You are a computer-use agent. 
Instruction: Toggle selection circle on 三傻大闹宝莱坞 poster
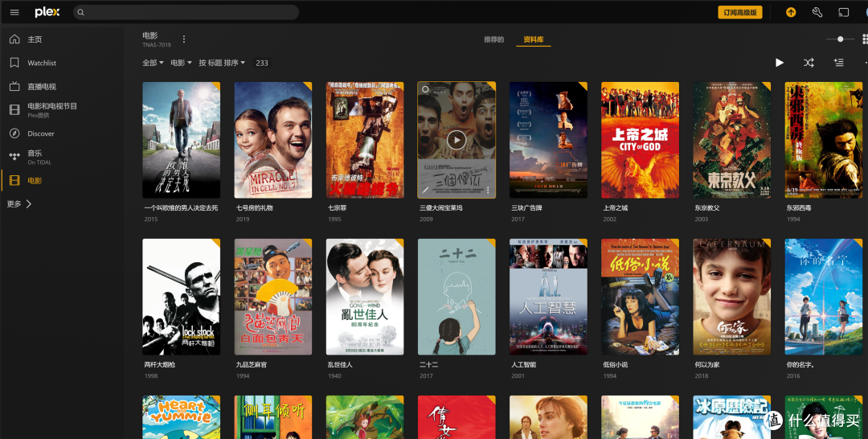click(x=425, y=89)
